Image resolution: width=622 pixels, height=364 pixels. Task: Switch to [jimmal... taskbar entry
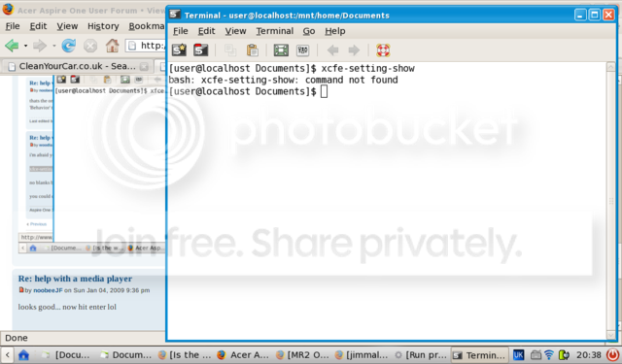click(x=361, y=355)
